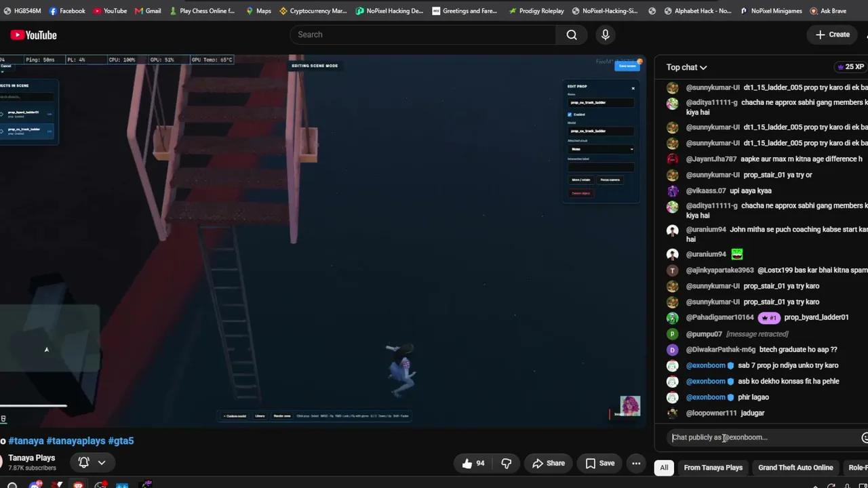Click the Render zone button in bottom toolbar
Image resolution: width=868 pixels, height=488 pixels.
[x=282, y=416]
